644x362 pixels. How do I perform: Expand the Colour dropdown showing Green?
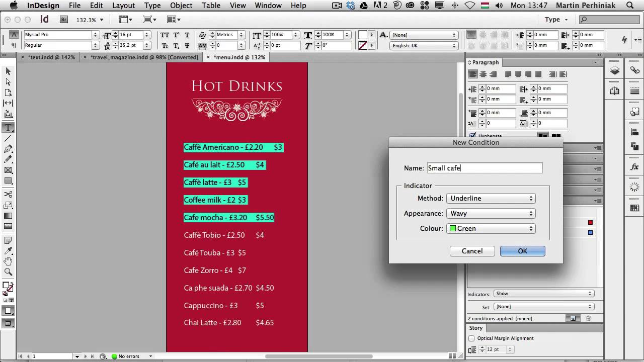coord(491,229)
